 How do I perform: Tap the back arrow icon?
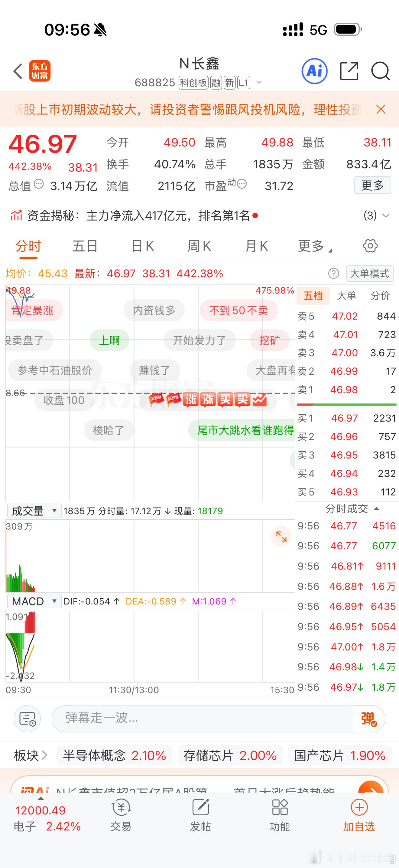(18, 71)
